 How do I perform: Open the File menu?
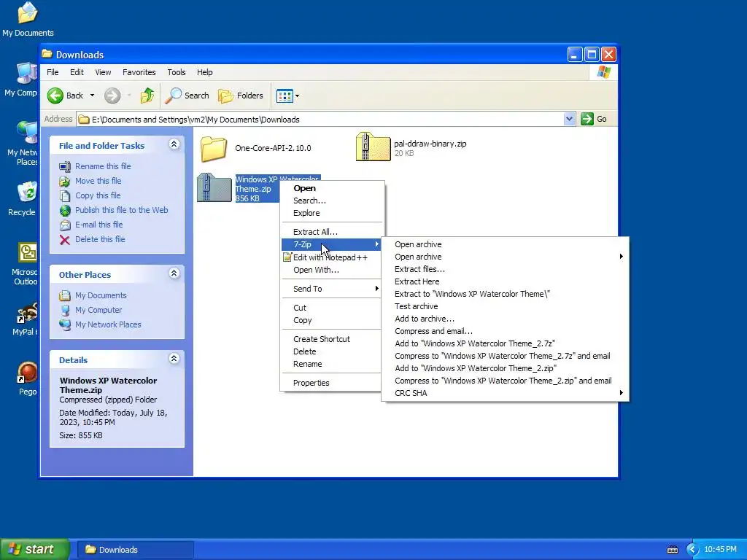point(53,72)
